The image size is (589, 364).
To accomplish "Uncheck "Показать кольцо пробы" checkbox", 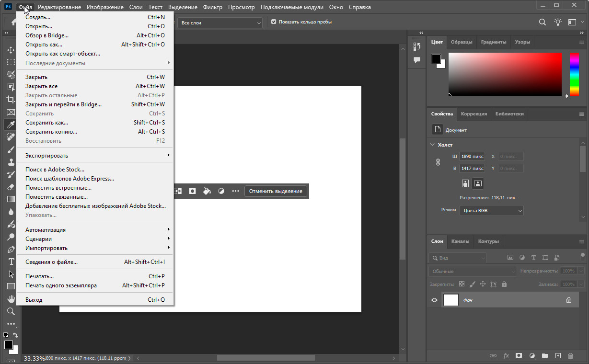I will pos(274,22).
